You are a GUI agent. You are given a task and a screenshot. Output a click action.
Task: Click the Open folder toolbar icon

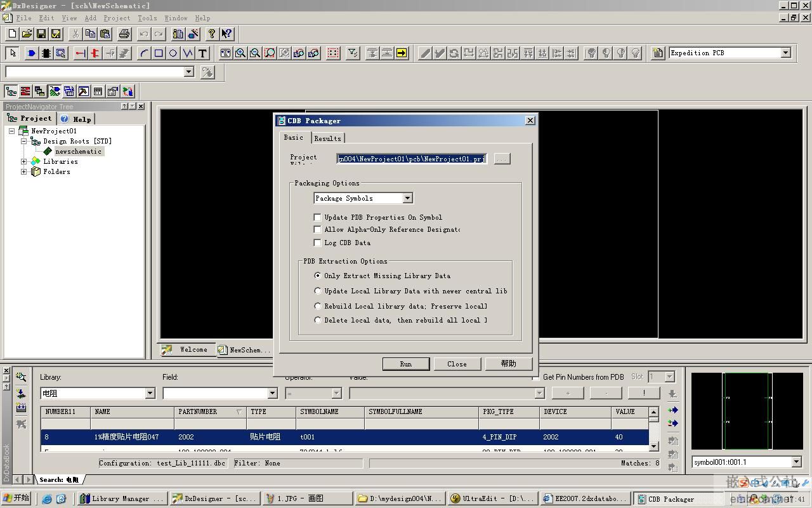click(x=27, y=34)
